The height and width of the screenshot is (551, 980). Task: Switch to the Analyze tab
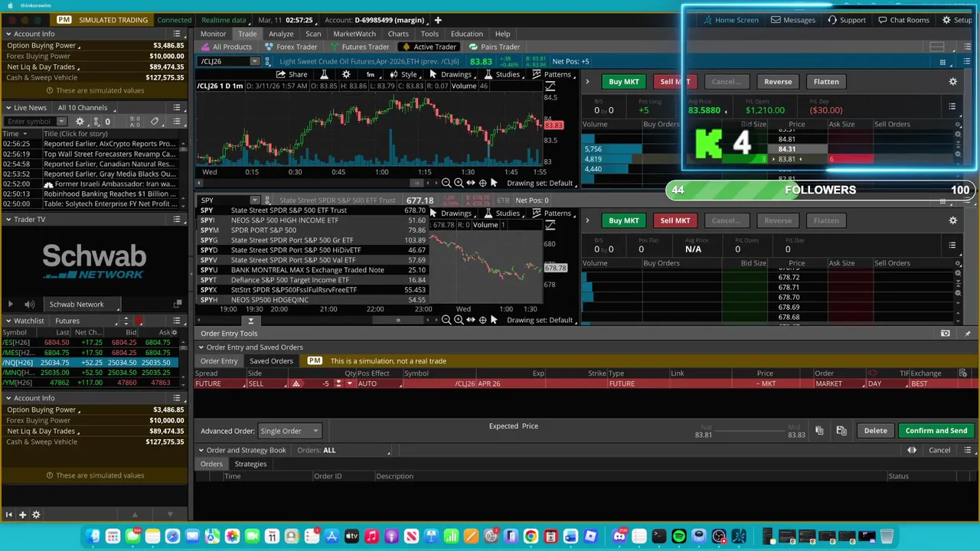(x=281, y=34)
